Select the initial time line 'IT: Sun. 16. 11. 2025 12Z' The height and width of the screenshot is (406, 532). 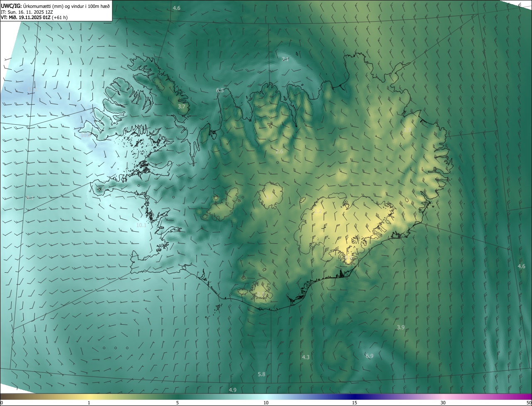tap(27, 12)
